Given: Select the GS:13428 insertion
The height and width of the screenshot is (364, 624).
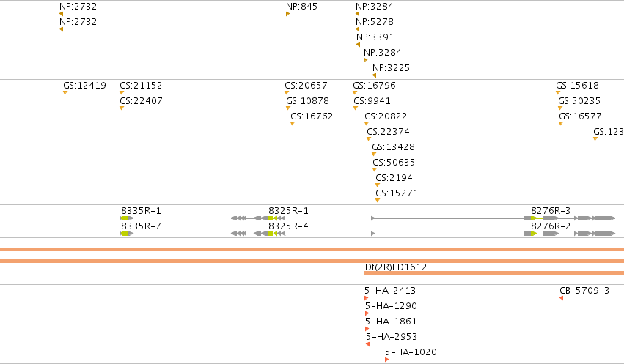Looking at the screenshot, I should [x=374, y=155].
